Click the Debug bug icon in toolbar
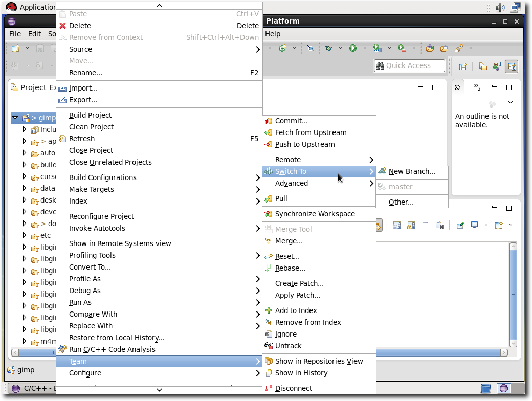Screen dimensions: 532x401 tap(328, 48)
